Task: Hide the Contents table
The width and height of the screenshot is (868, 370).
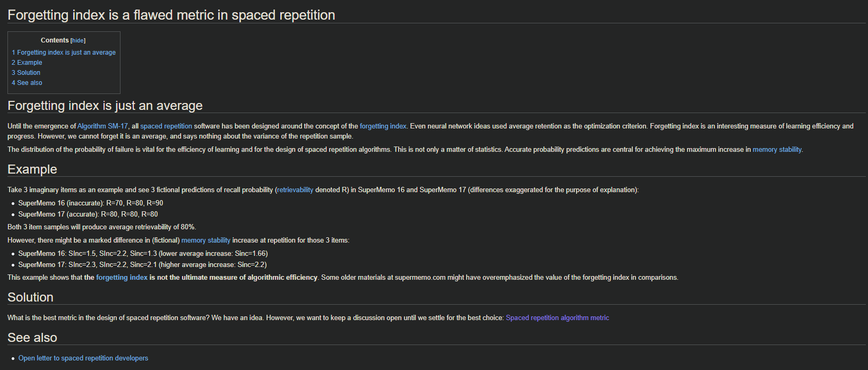Action: (x=78, y=40)
